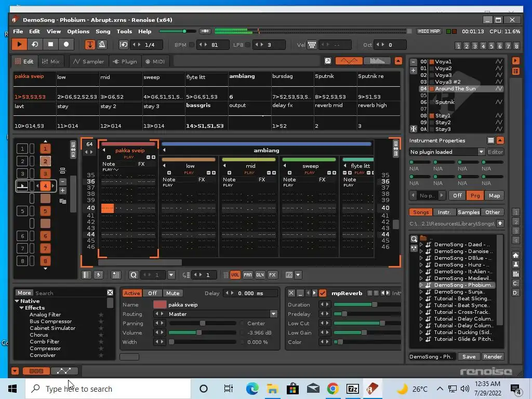Toggle DLY column visibility
Viewport: 532px width, 399px height.
click(x=260, y=275)
